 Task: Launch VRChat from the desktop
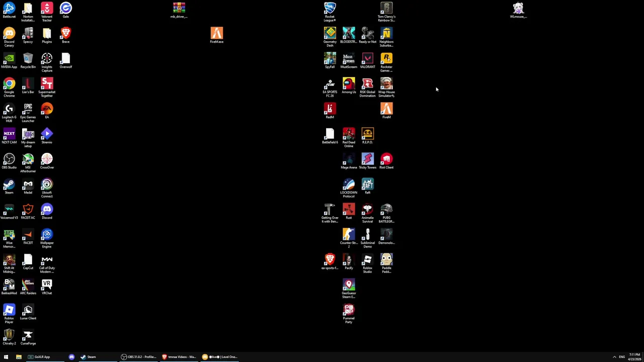pyautogui.click(x=47, y=287)
